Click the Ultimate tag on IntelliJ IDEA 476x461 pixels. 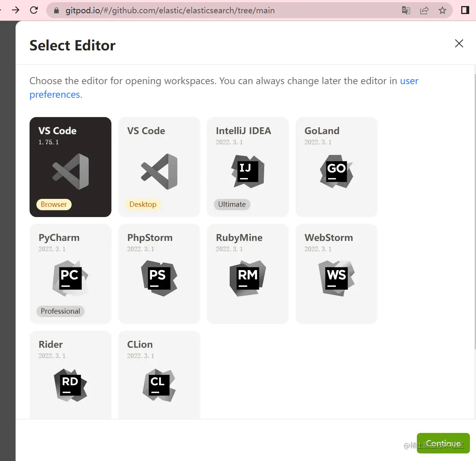pyautogui.click(x=232, y=205)
